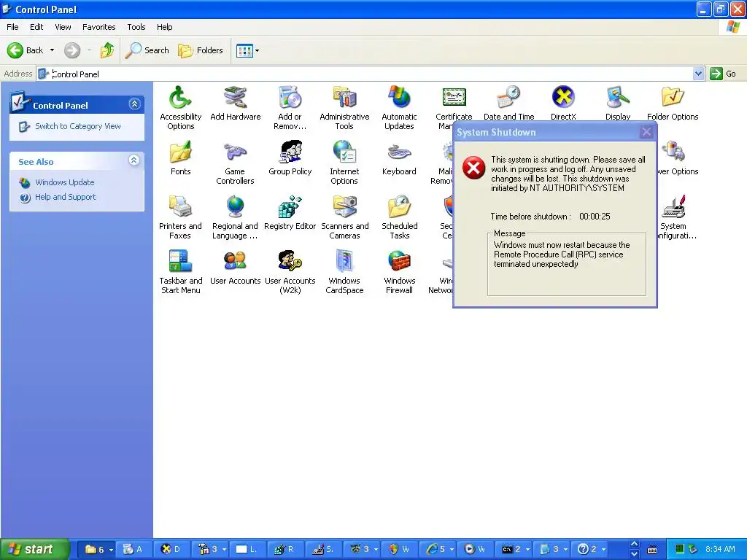Select the Keyboard applet
The height and width of the screenshot is (560, 747).
(x=399, y=158)
